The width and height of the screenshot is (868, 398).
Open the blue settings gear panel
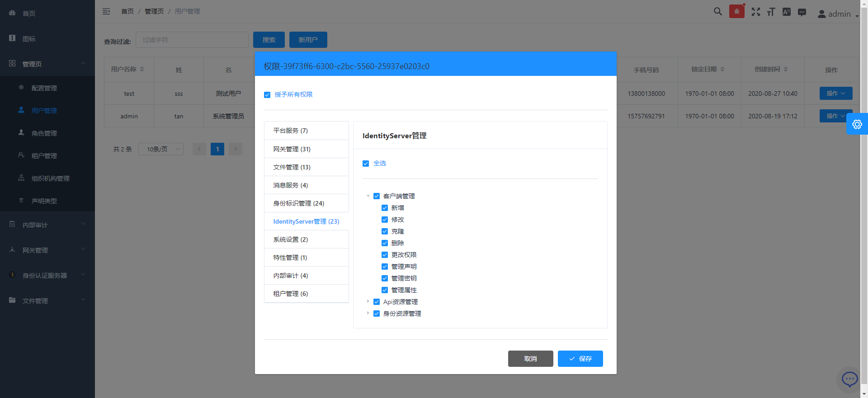[857, 124]
